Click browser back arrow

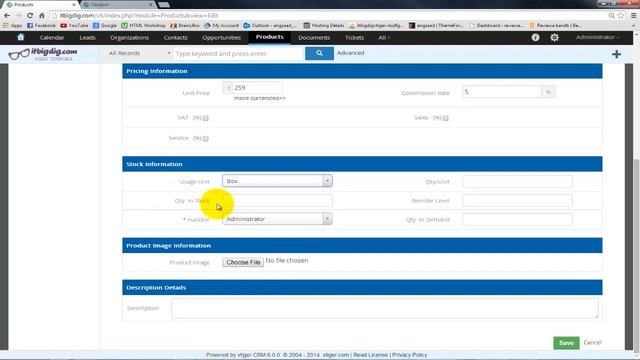tap(7, 16)
